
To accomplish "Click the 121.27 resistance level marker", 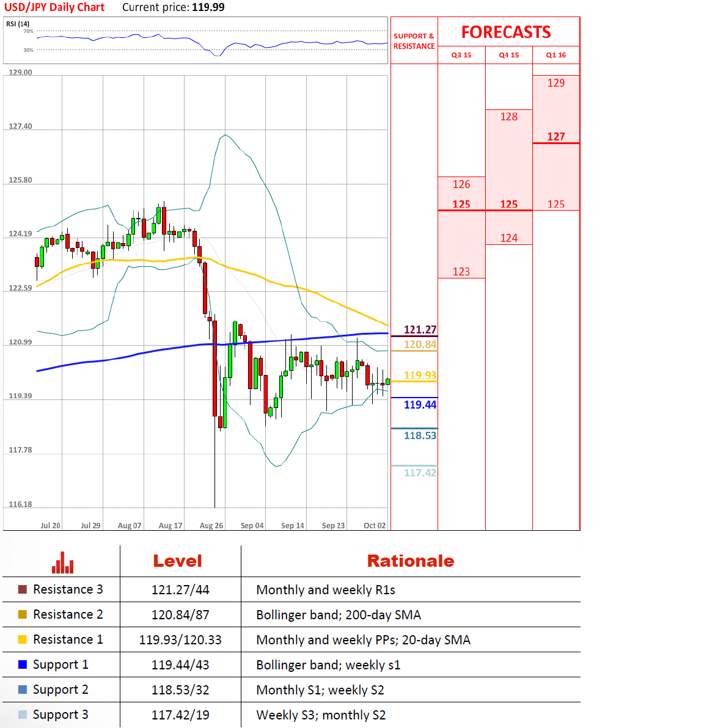I will pyautogui.click(x=420, y=330).
